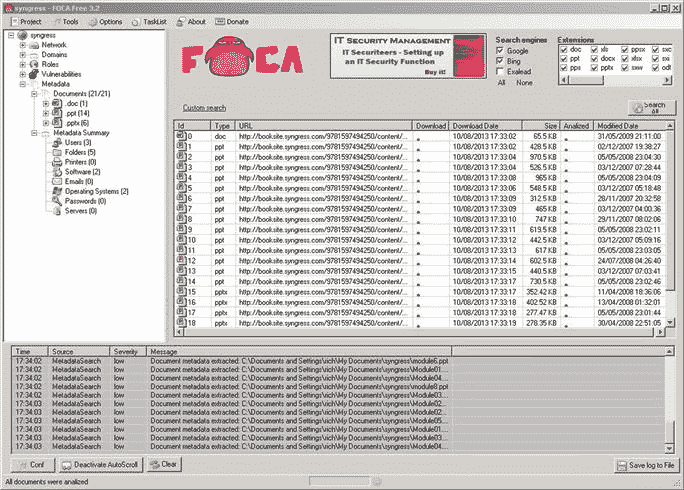Image resolution: width=684 pixels, height=490 pixels.
Task: Open the Donate menu
Action: tap(232, 22)
